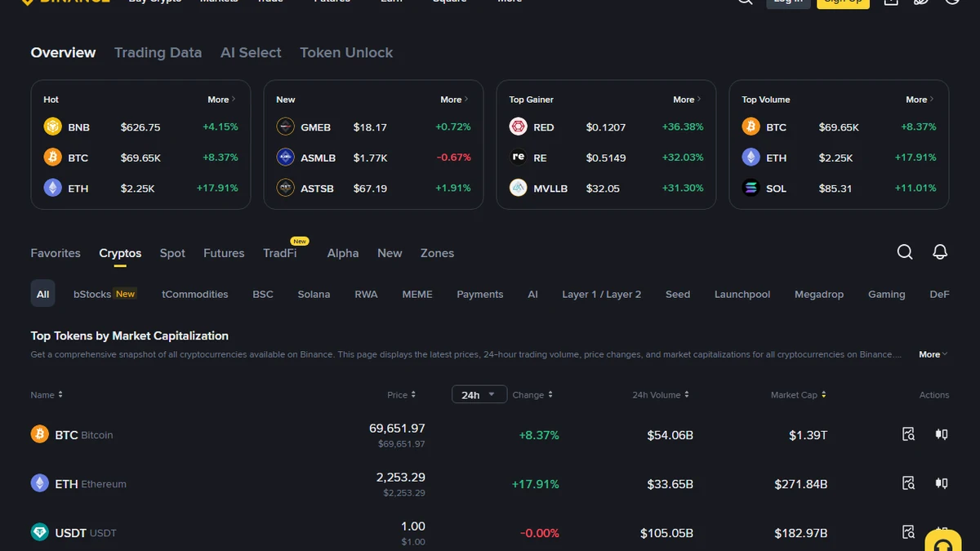Click the candlestick trade icon for BTC
The width and height of the screenshot is (980, 551).
(x=942, y=434)
